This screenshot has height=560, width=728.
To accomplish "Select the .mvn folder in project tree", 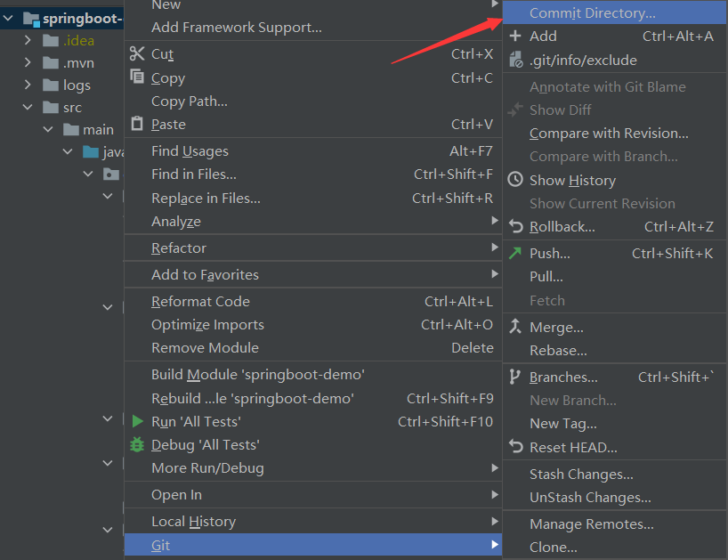I will click(x=78, y=62).
